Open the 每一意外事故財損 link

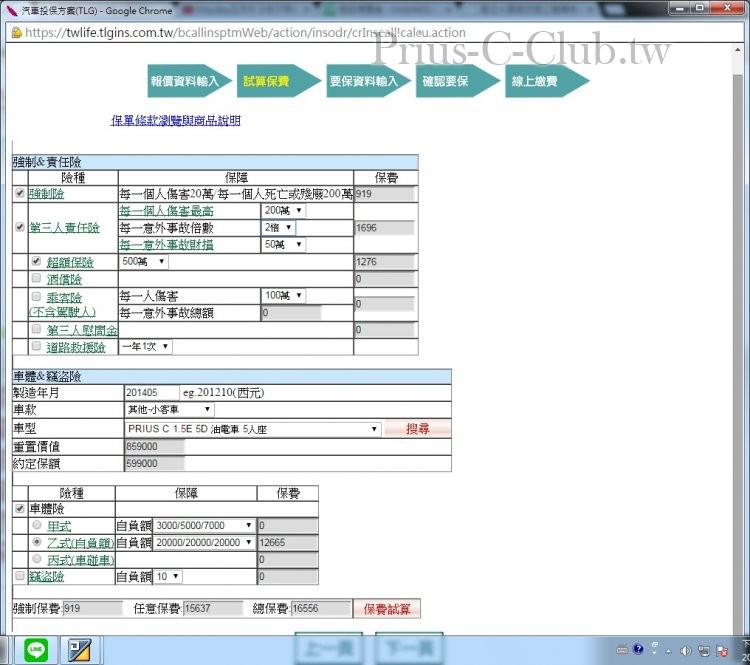[166, 245]
